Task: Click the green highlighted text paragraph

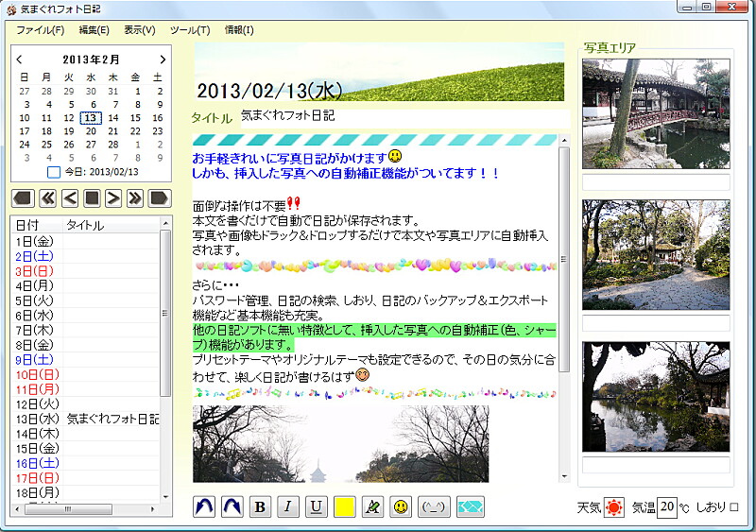Action: point(374,337)
